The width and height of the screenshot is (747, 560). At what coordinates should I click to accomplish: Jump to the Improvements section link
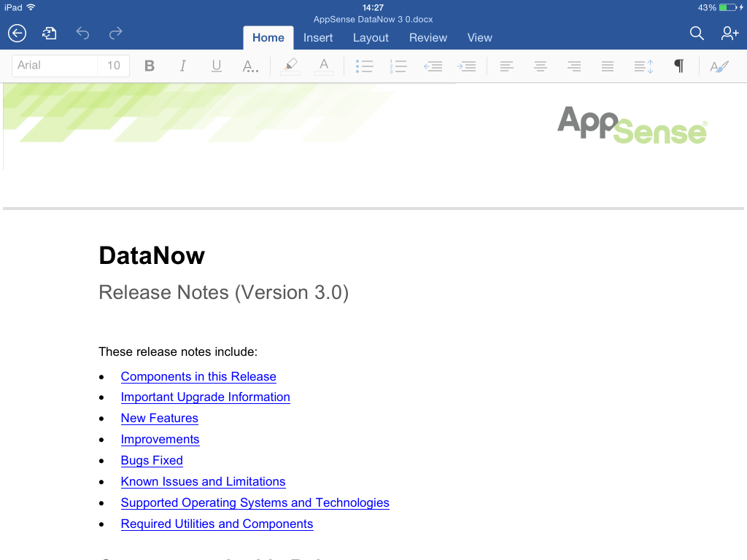point(160,440)
